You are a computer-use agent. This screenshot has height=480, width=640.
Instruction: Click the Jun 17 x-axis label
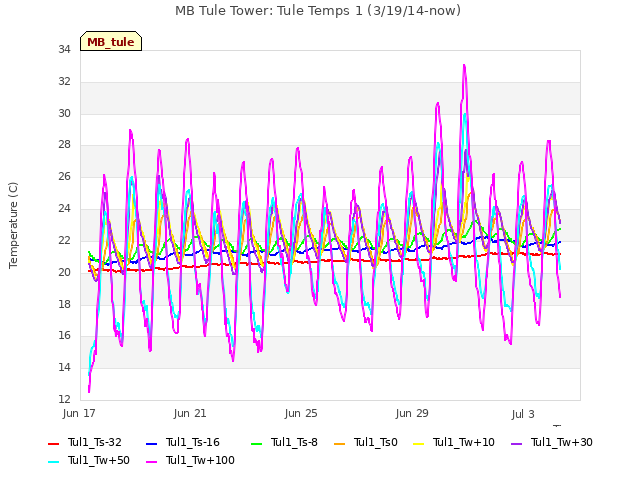79,413
